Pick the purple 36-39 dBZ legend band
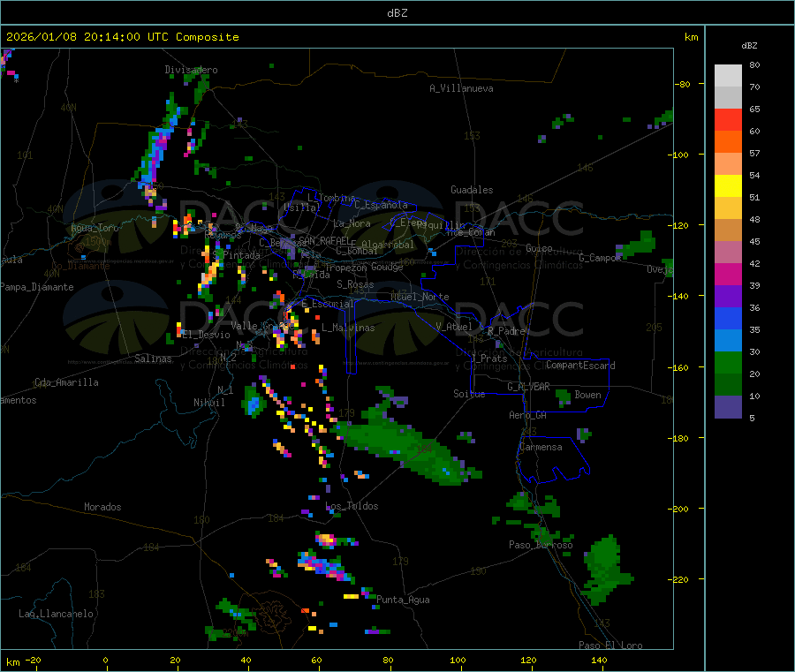The width and height of the screenshot is (795, 672). (x=728, y=297)
